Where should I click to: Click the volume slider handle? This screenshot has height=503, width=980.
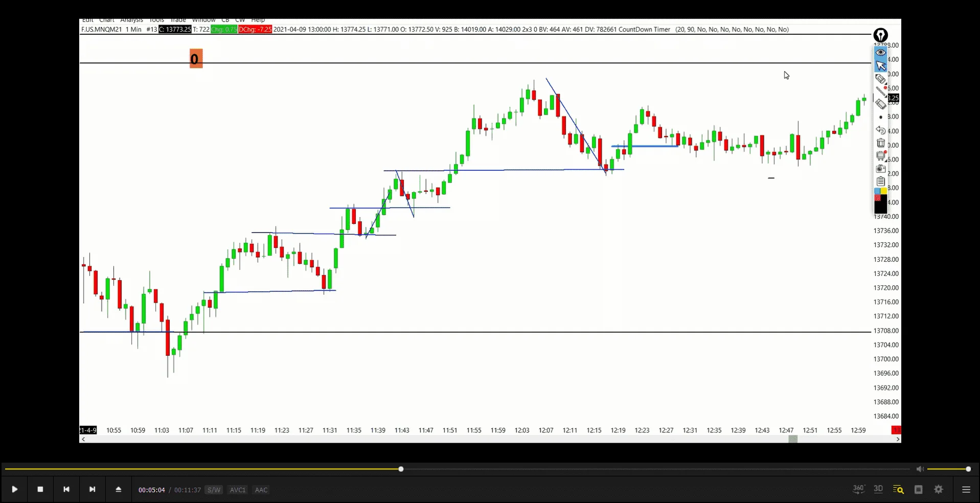[x=968, y=469]
